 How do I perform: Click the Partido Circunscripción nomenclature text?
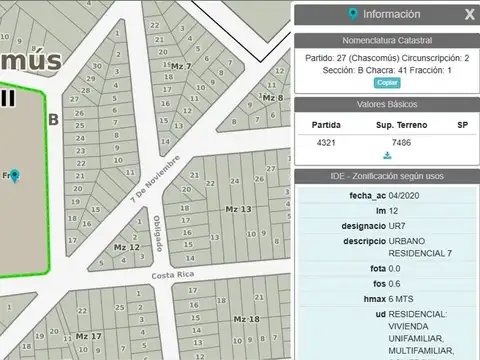pos(387,64)
